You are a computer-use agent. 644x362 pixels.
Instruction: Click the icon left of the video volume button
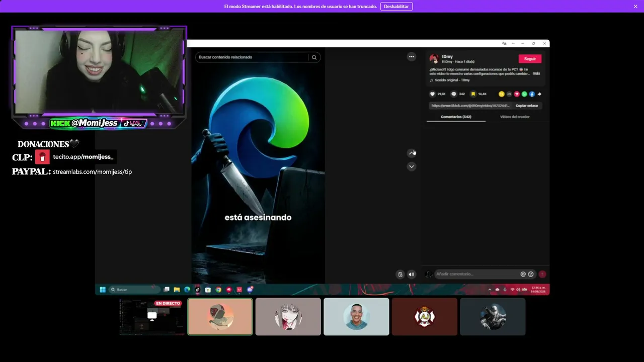[400, 275]
